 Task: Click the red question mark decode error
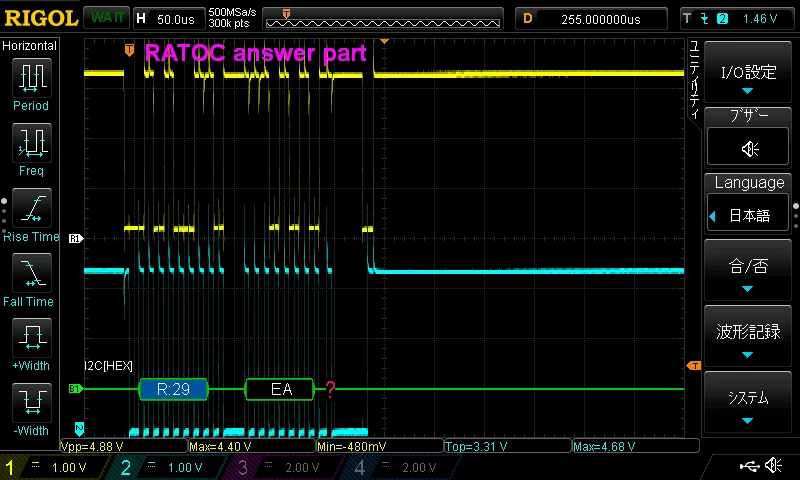coord(330,389)
